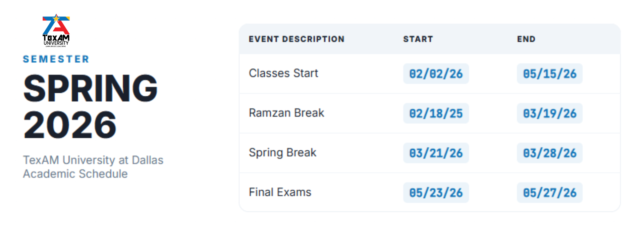
Task: Click Spring Break end date 03/28/26
Action: [x=549, y=153]
